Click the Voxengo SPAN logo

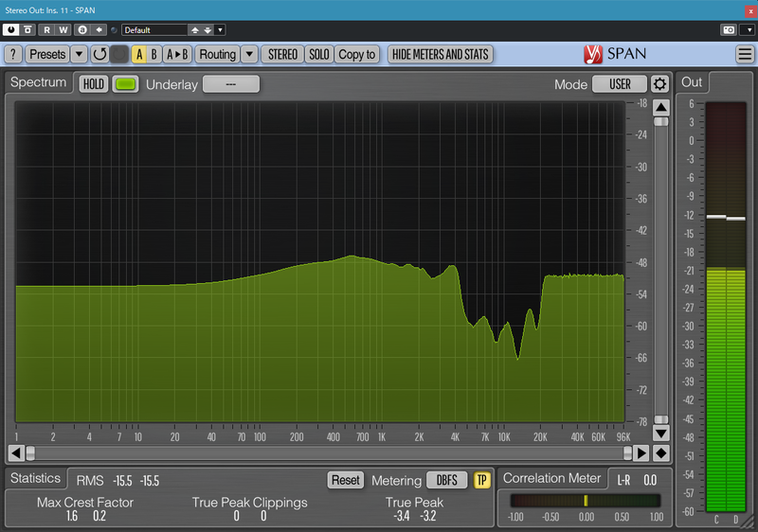(x=614, y=54)
